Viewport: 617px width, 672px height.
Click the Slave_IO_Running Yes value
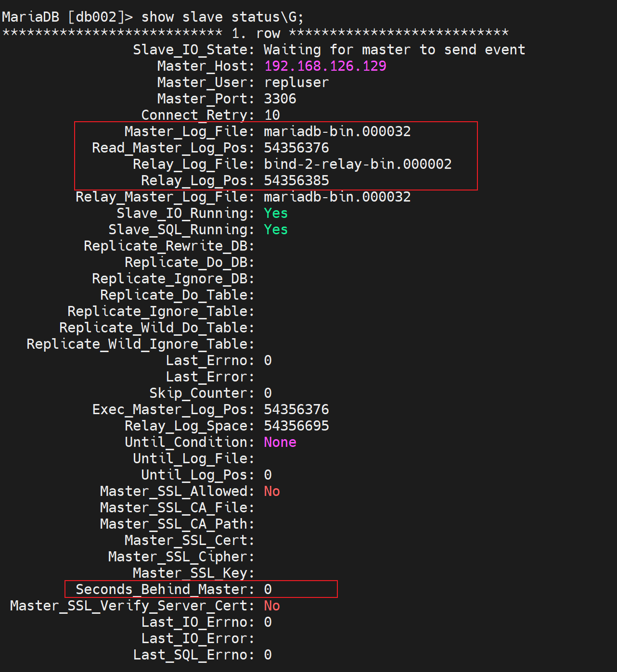[276, 213]
